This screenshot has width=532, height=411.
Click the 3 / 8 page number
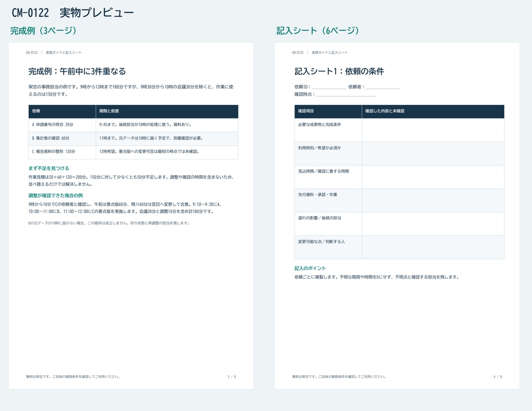[x=232, y=377]
